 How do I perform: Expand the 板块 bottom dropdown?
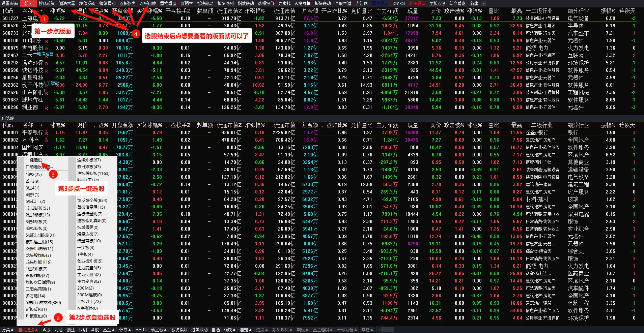229,330
